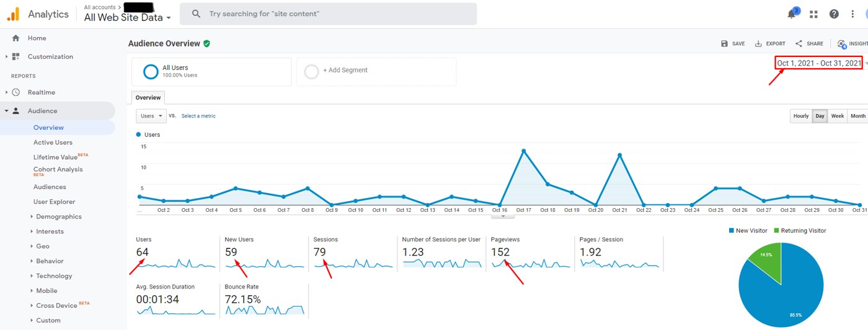Click the Export download icon
868x330 pixels.
758,43
